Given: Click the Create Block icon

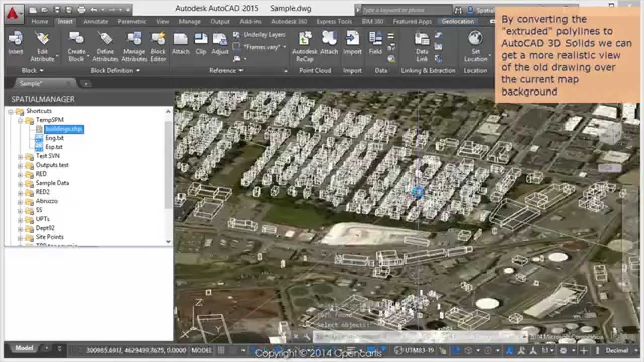Looking at the screenshot, I should (76, 39).
